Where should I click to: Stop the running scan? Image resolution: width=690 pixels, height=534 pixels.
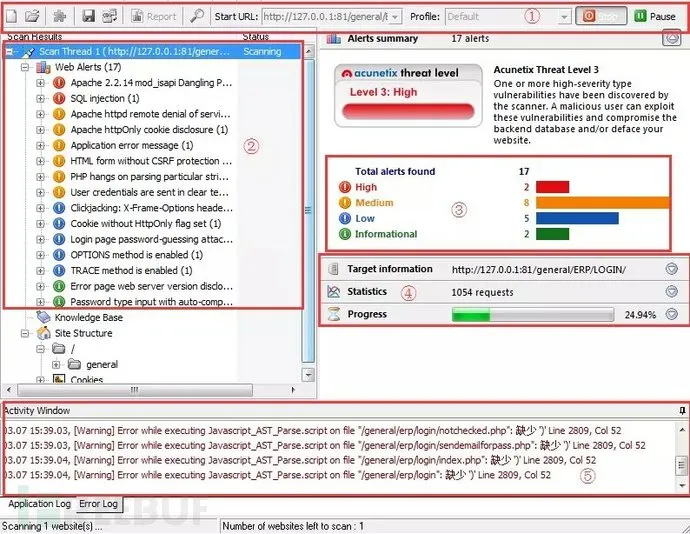tap(601, 16)
